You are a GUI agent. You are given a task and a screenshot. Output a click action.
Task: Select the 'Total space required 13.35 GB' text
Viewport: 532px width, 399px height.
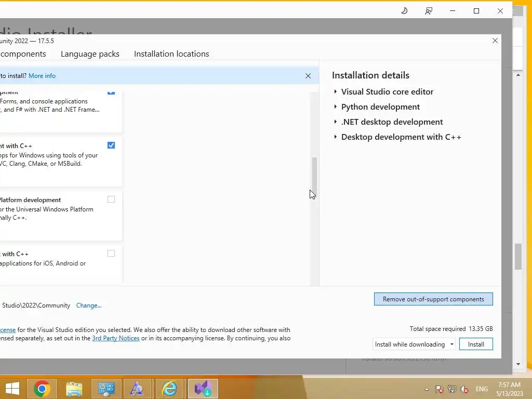(x=451, y=329)
